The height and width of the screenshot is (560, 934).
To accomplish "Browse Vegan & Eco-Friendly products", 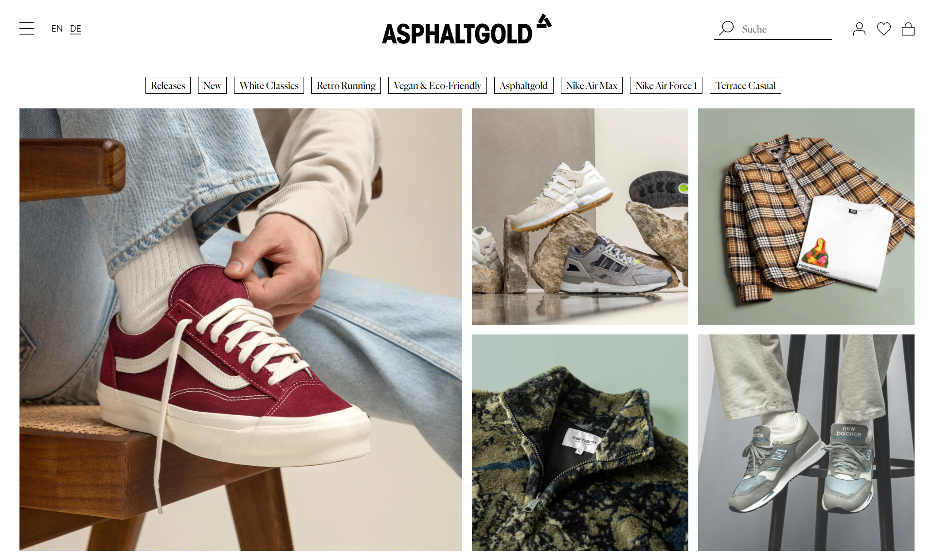I will pyautogui.click(x=437, y=86).
